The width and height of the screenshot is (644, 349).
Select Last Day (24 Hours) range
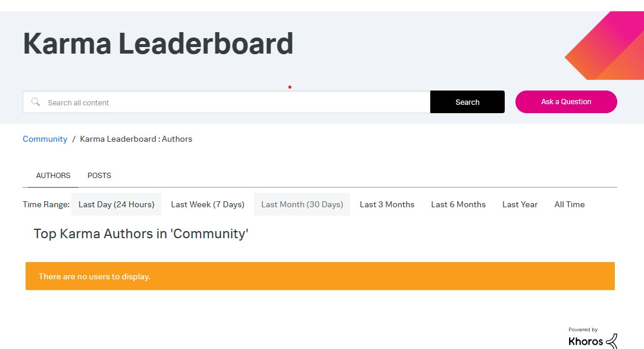tap(116, 204)
